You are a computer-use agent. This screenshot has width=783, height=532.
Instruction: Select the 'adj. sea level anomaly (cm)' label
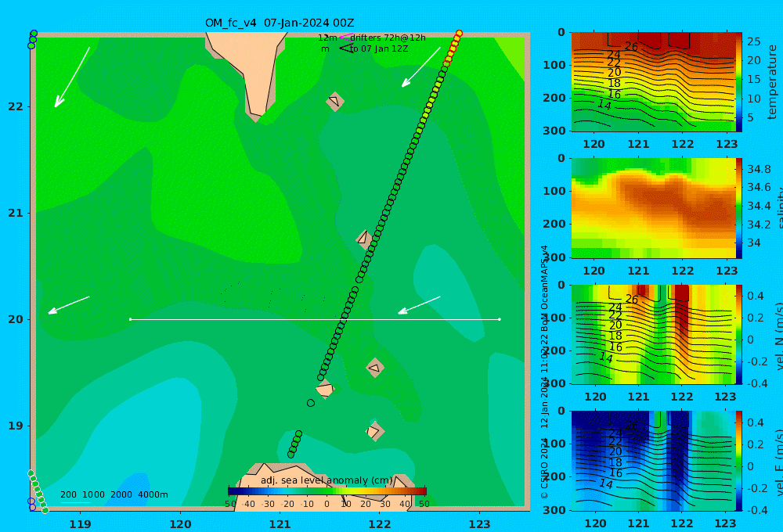click(326, 480)
